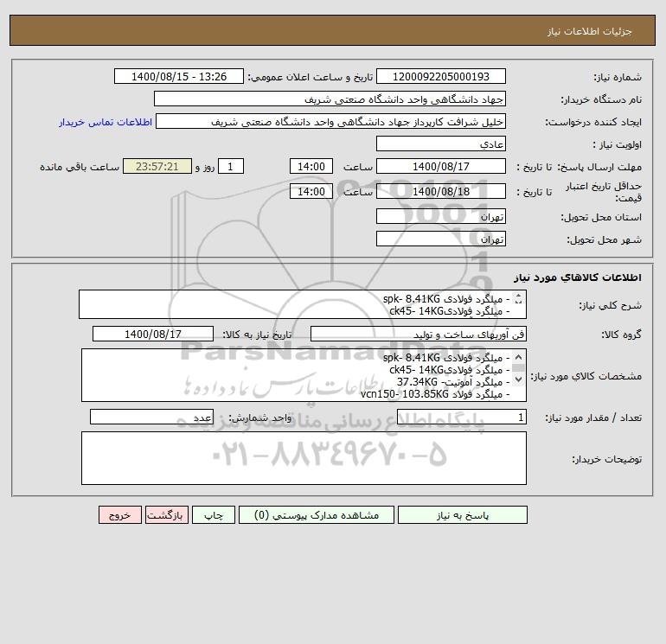Image resolution: width=666 pixels, height=644 pixels.
Task: Click the priority field showing 'عادي'
Action: pos(441,143)
